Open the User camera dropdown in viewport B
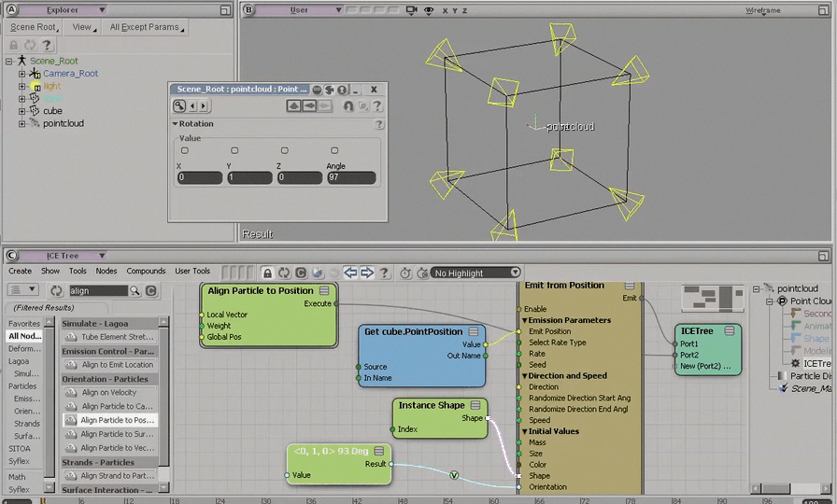Screen dimensions: 837x504 pyautogui.click(x=300, y=10)
